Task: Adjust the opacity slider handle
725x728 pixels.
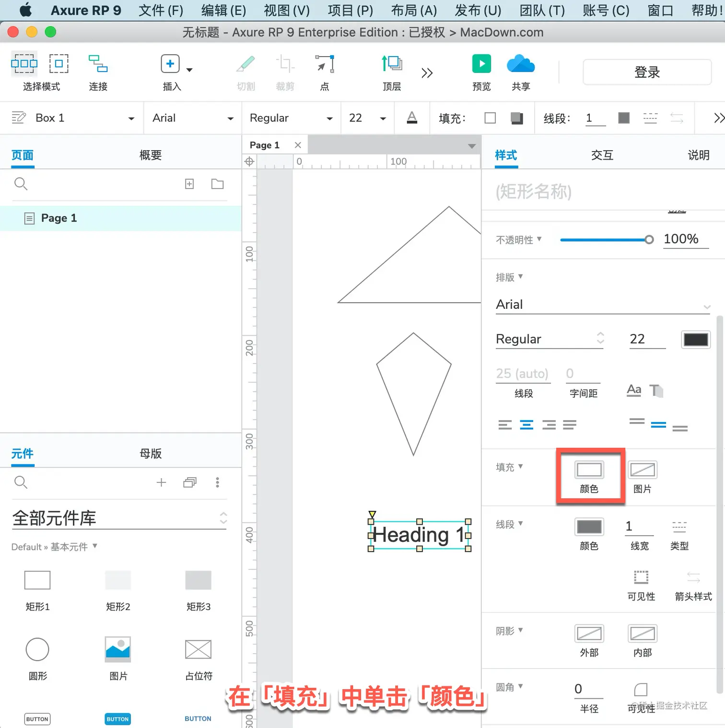Action: pyautogui.click(x=649, y=239)
